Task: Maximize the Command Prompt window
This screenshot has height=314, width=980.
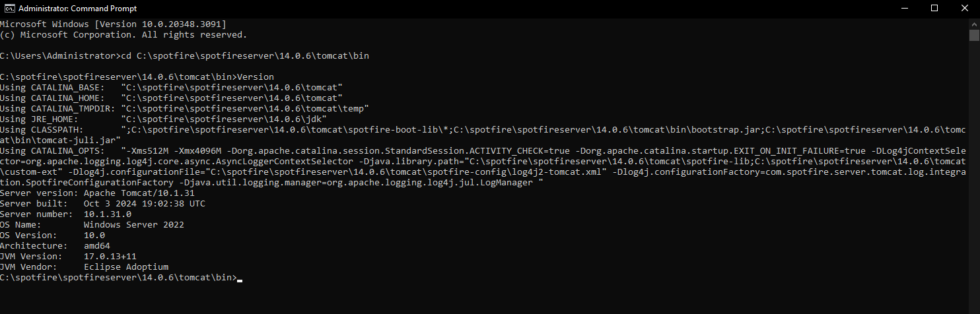Action: (934, 9)
